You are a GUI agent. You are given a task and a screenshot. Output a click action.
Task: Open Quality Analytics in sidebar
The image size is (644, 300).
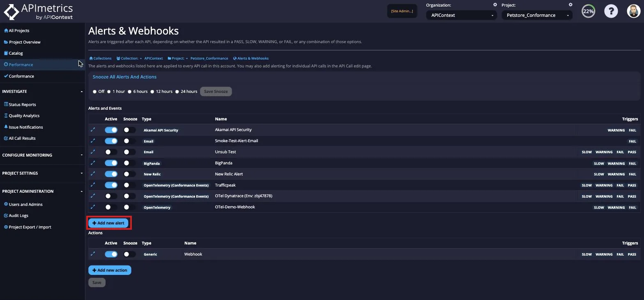point(22,115)
